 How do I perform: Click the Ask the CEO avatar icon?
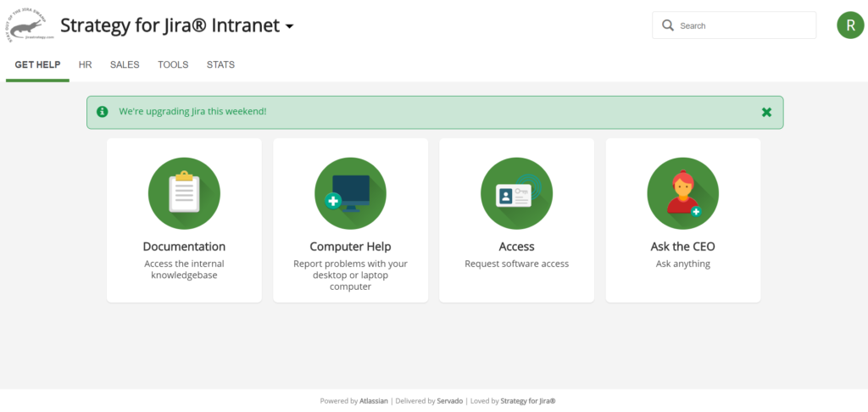[x=683, y=193]
